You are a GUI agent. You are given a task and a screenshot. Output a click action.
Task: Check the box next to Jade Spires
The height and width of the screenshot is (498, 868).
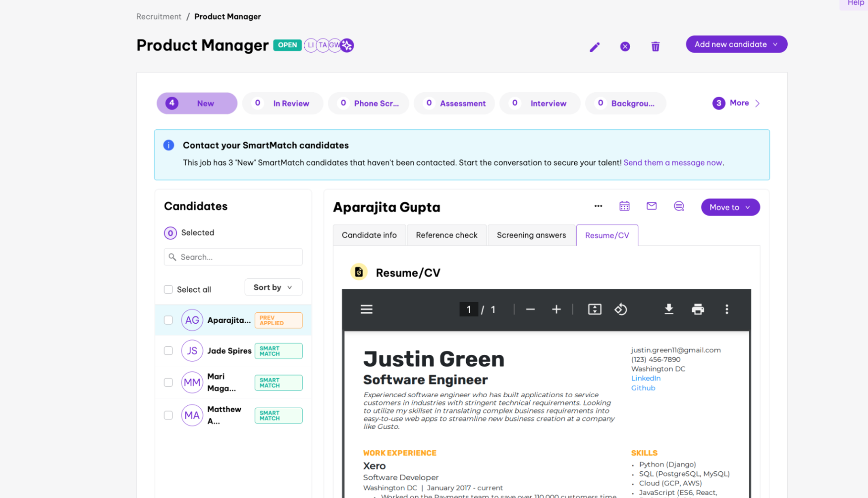tap(168, 351)
